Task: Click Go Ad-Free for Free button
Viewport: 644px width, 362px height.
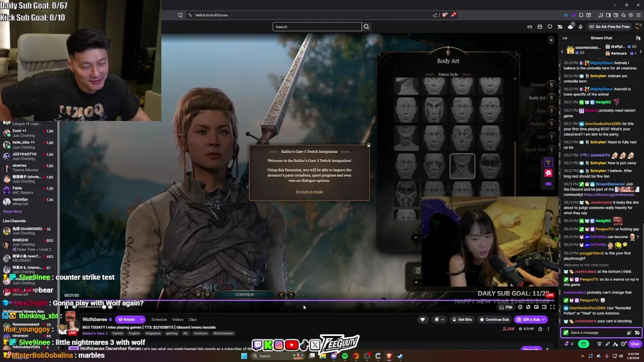Action: coord(610,27)
